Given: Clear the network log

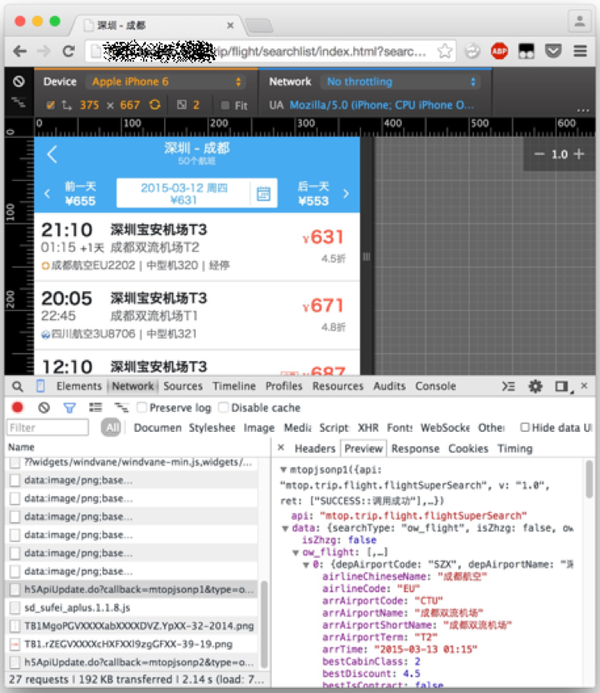Looking at the screenshot, I should (x=44, y=407).
